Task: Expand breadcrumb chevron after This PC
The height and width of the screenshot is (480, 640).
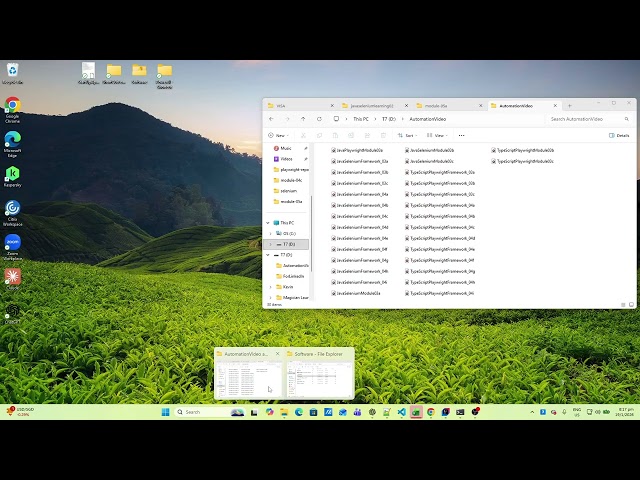Action: (375, 119)
